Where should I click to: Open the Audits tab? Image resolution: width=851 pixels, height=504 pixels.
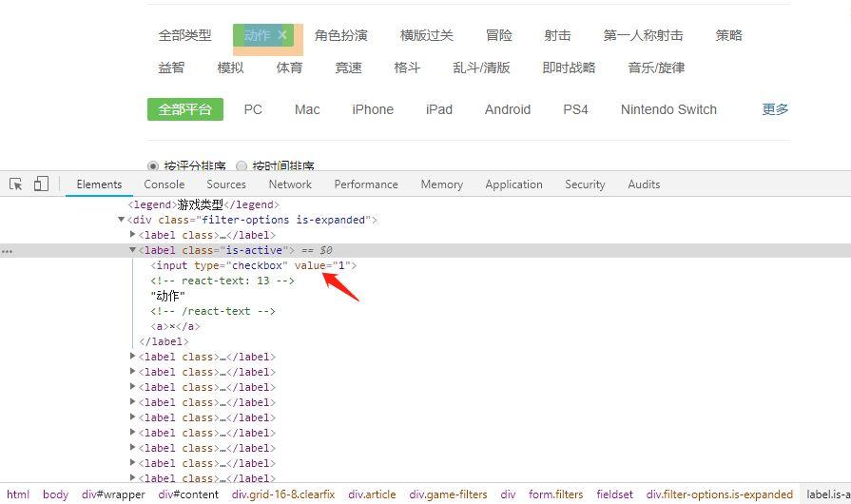pyautogui.click(x=645, y=184)
